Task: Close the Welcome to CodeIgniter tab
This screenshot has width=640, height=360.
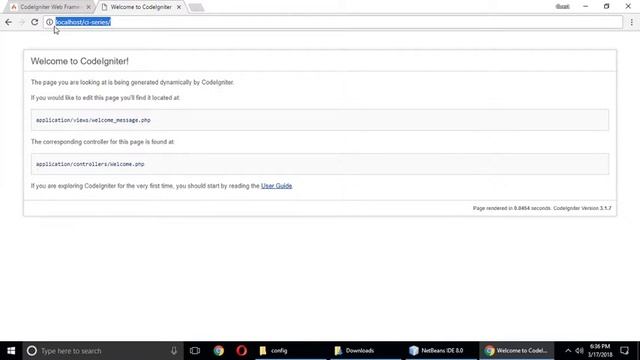Action: [179, 7]
